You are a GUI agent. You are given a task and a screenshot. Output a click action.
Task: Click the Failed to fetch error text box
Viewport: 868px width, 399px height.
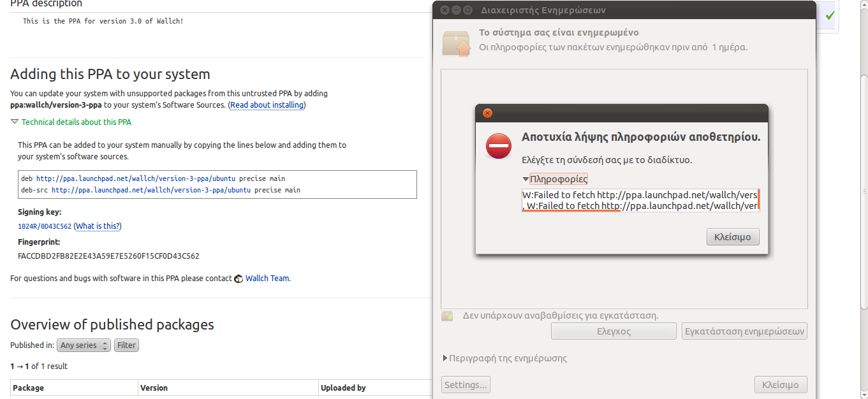click(640, 199)
